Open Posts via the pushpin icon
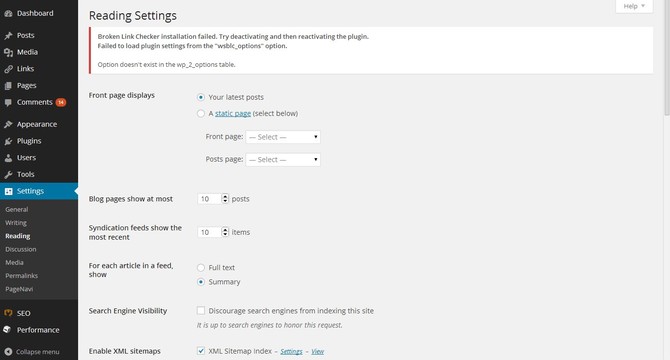The height and width of the screenshot is (360, 670). point(8,35)
